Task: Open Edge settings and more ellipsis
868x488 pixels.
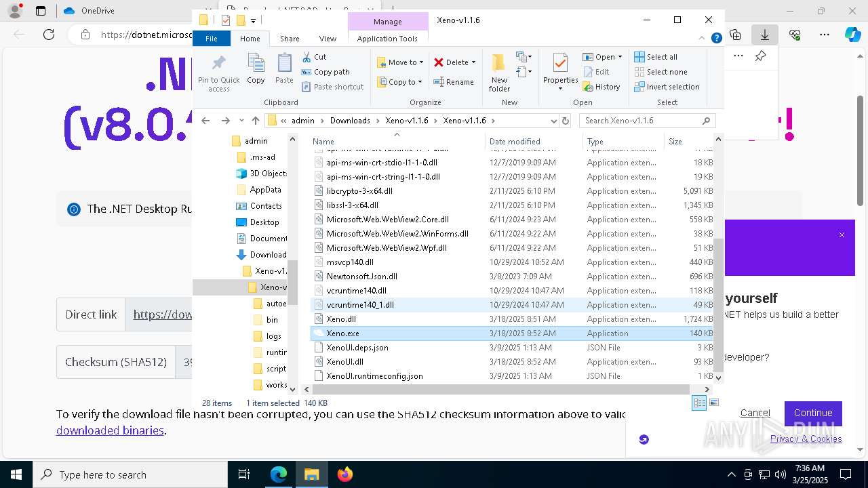Action: [x=825, y=35]
